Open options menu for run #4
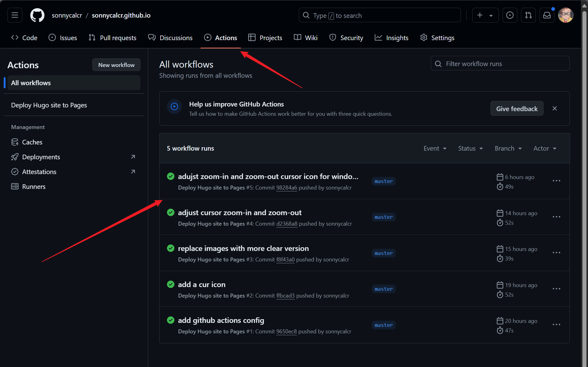 (x=556, y=217)
